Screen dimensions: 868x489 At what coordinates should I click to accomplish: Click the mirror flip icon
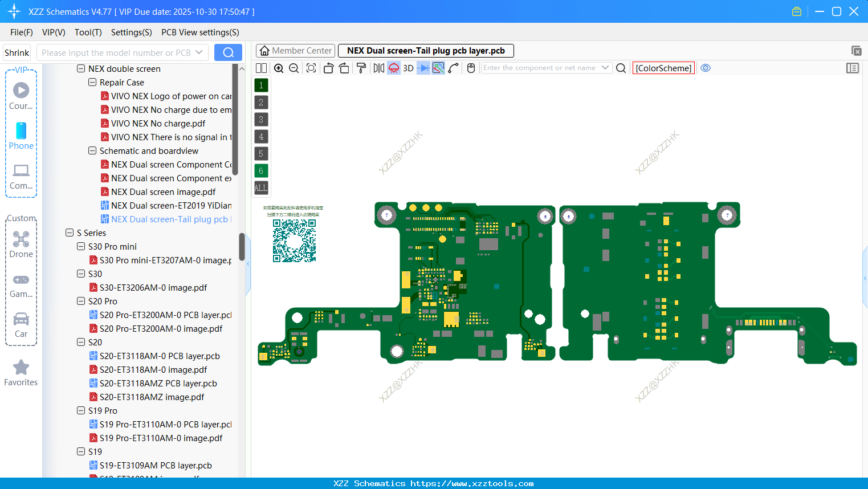click(x=379, y=68)
